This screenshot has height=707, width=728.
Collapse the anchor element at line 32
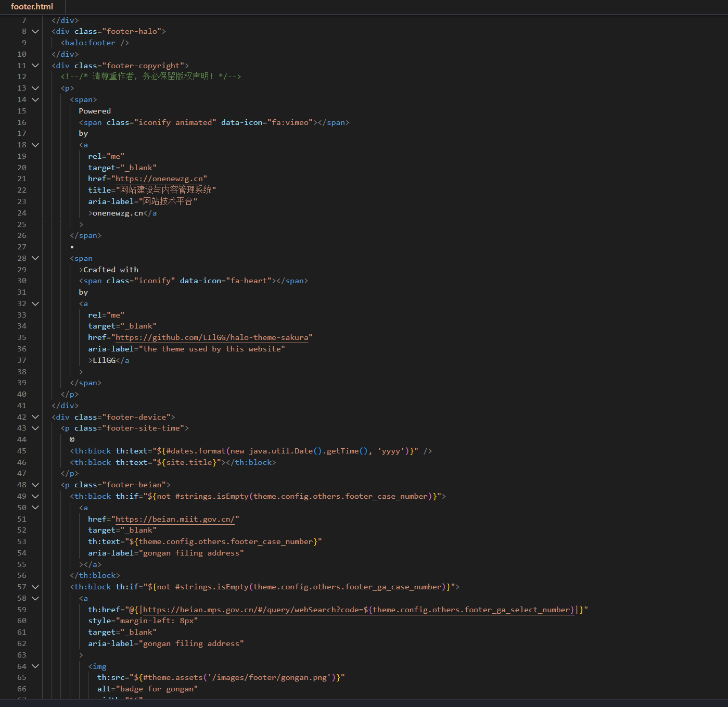coord(35,304)
